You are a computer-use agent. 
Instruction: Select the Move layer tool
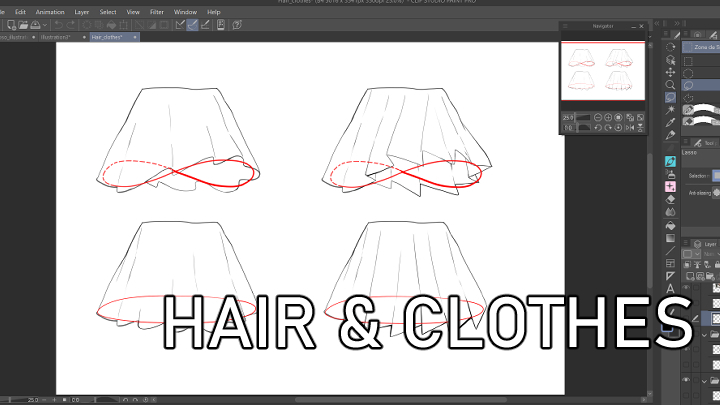[670, 73]
